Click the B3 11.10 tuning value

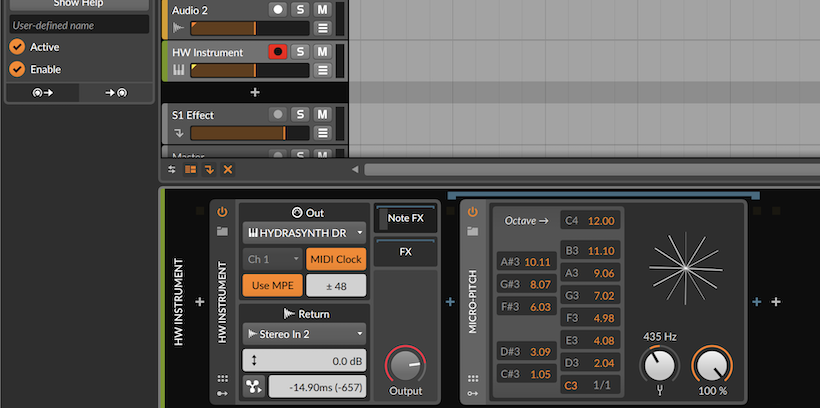click(590, 251)
